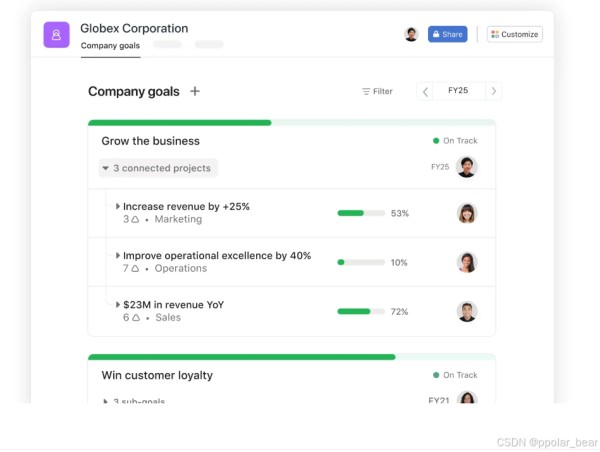Expand the $23M in revenue YoY goal

click(x=118, y=305)
